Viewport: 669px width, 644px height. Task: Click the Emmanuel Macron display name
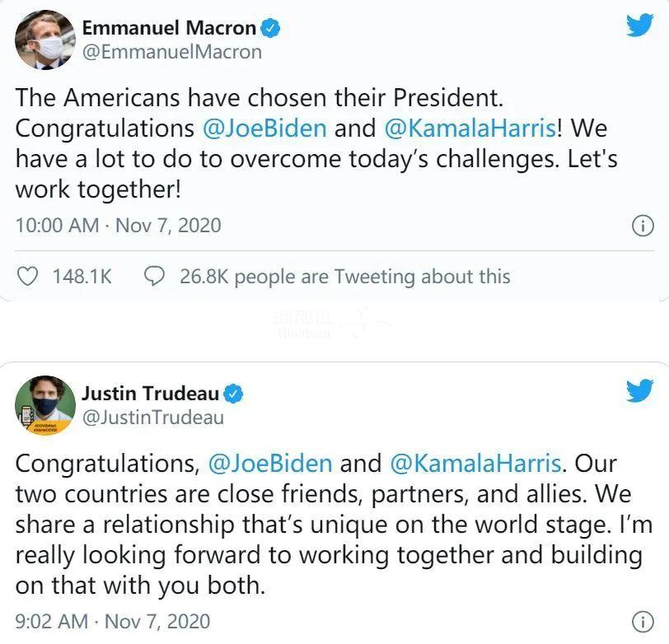pyautogui.click(x=169, y=28)
